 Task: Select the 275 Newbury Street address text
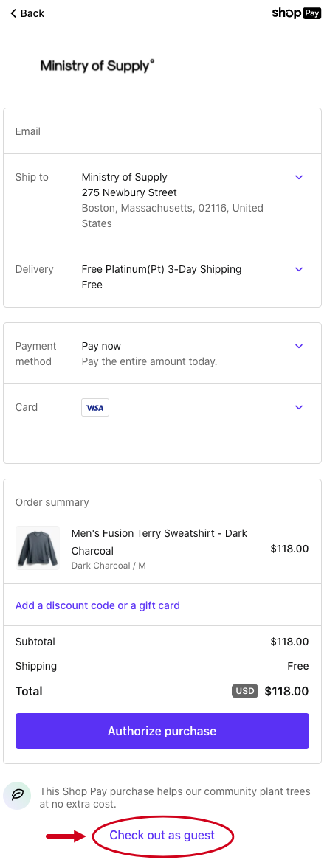(129, 192)
